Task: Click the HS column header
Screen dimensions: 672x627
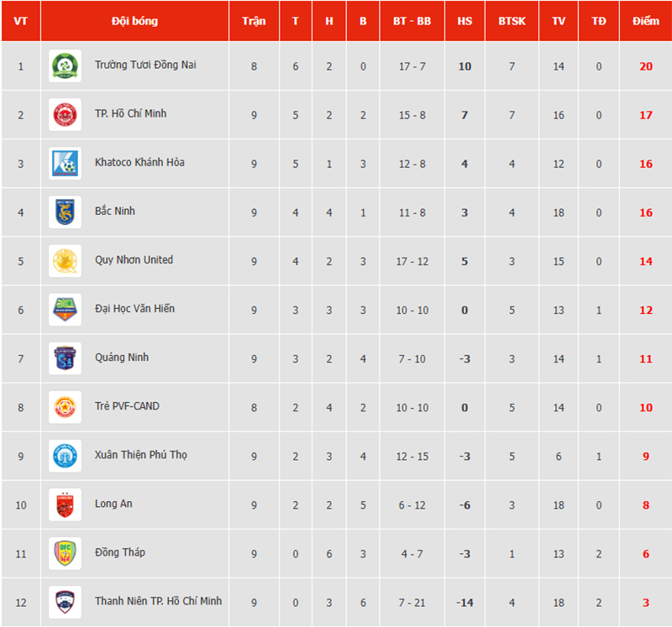Action: coord(465,21)
